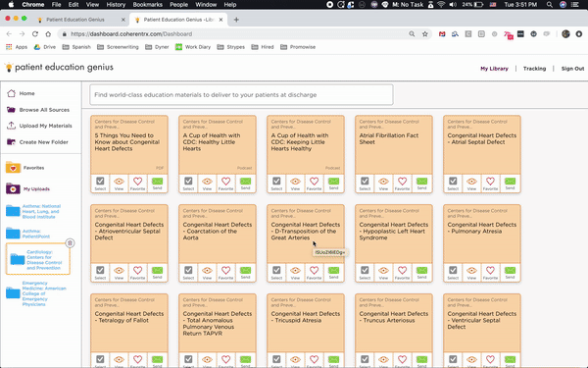Open the Work Diary bookmark
Viewport: 588px width, 368px height.
coord(193,47)
